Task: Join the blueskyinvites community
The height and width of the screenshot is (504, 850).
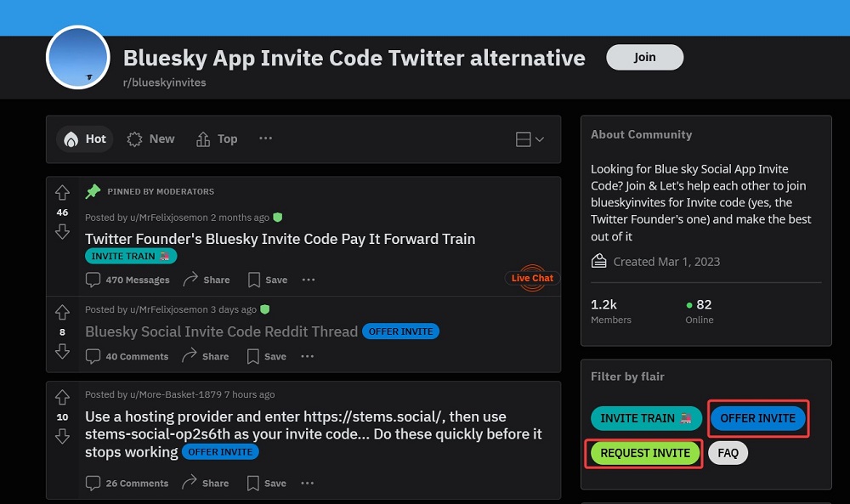Action: [644, 57]
